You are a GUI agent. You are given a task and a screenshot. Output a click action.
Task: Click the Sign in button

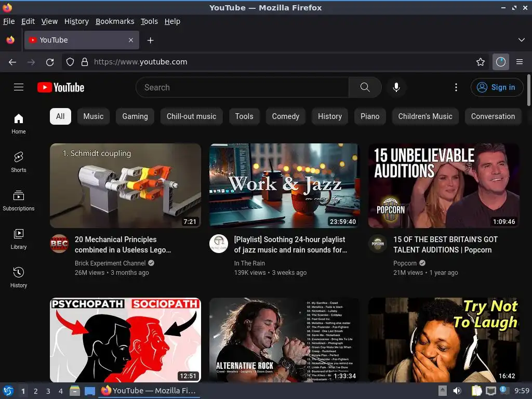click(x=497, y=87)
